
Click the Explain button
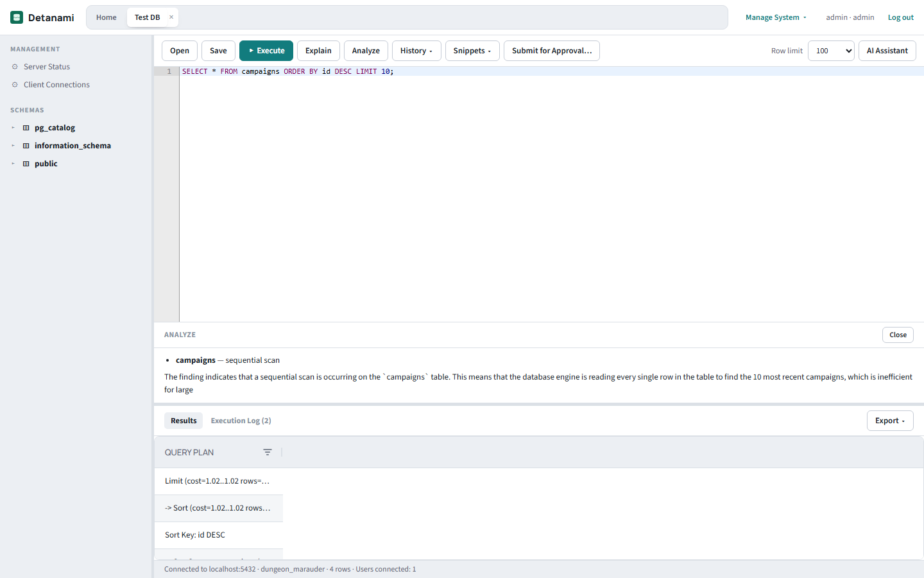point(318,51)
